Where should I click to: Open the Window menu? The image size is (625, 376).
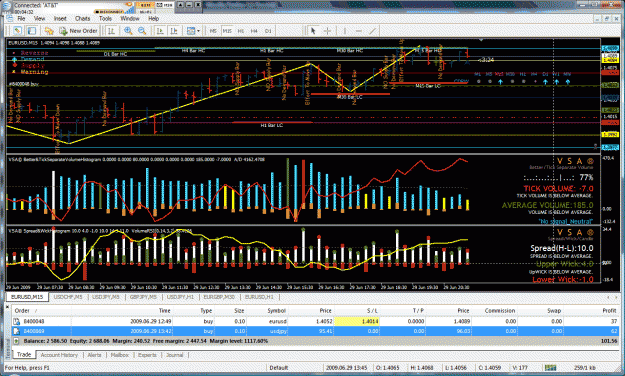[x=130, y=19]
